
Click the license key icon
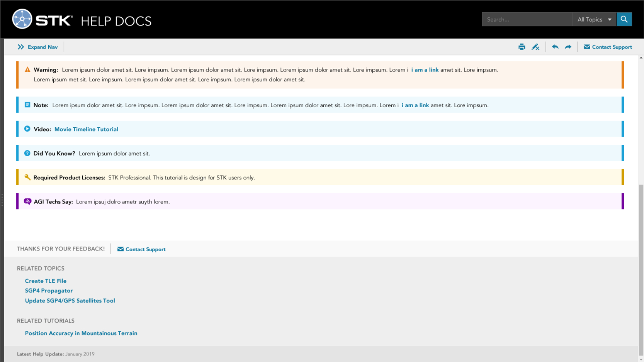pos(27,177)
